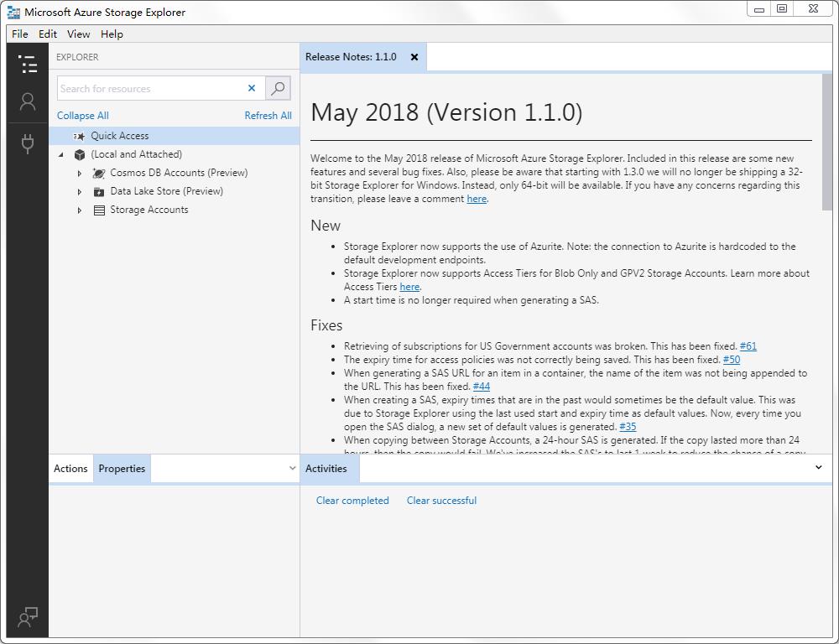Screen dimensions: 839x644
Task: Open the Send Feedback icon
Action: coord(28,617)
